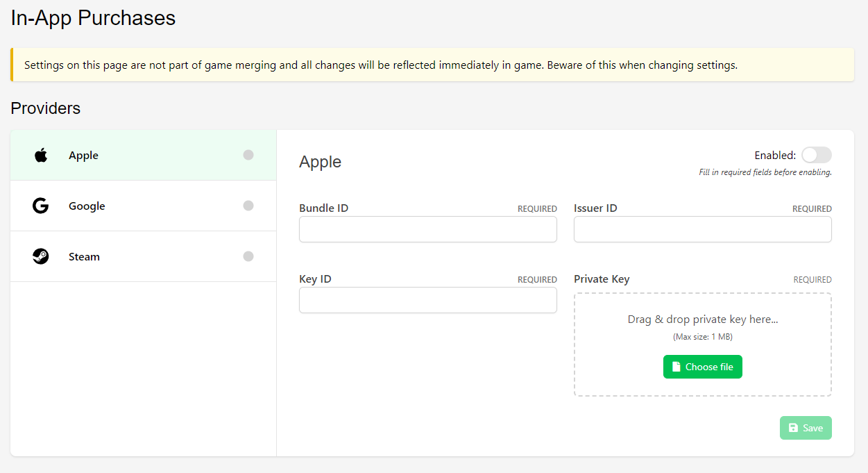Image resolution: width=868 pixels, height=473 pixels.
Task: Open the Steam provider tab
Action: [84, 257]
